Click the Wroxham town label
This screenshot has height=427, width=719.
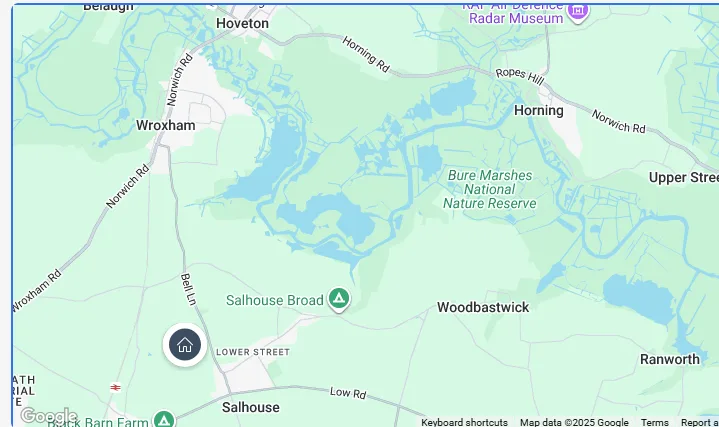166,125
